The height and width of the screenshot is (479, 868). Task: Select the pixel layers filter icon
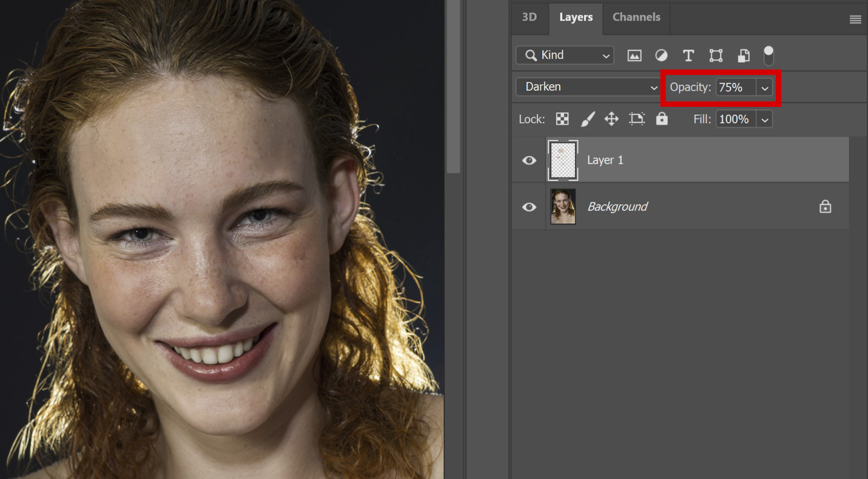[x=634, y=55]
